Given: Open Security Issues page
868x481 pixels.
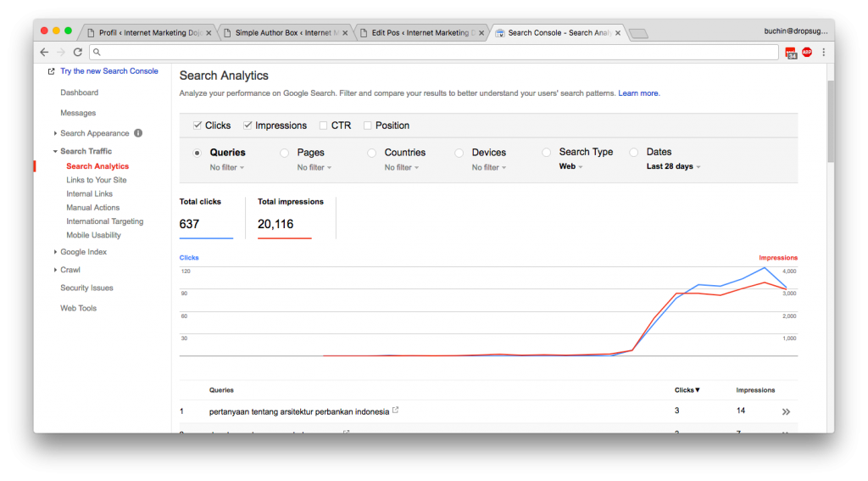Looking at the screenshot, I should click(86, 288).
